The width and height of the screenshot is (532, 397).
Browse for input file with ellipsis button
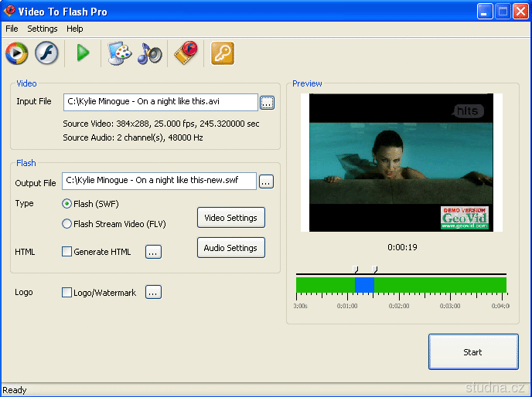point(267,102)
